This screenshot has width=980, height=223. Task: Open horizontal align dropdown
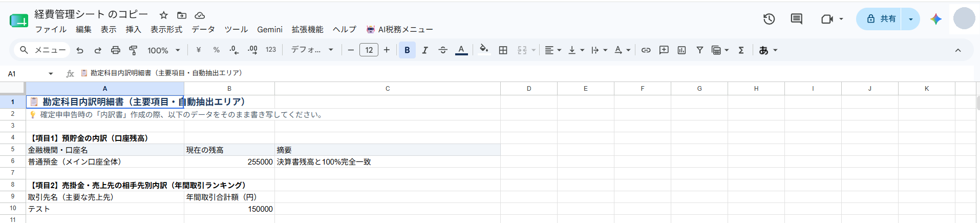[552, 50]
